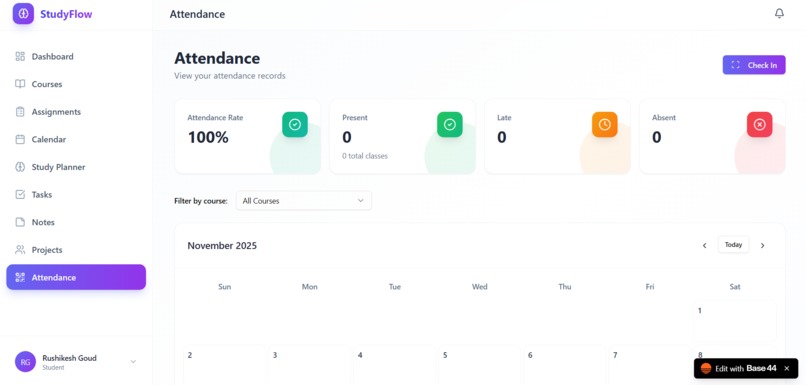Screen dimensions: 806x385
Task: Open the Projects menu item
Action: coord(76,250)
